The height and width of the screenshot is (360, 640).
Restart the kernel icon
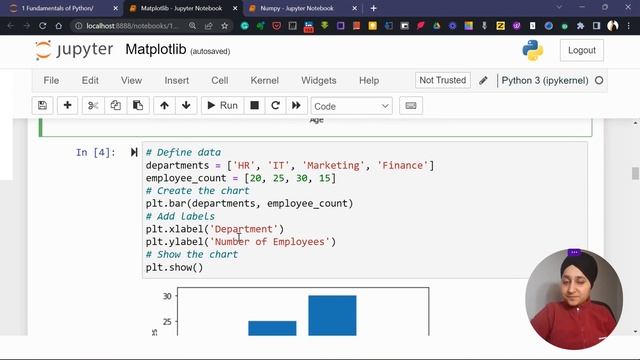point(276,106)
